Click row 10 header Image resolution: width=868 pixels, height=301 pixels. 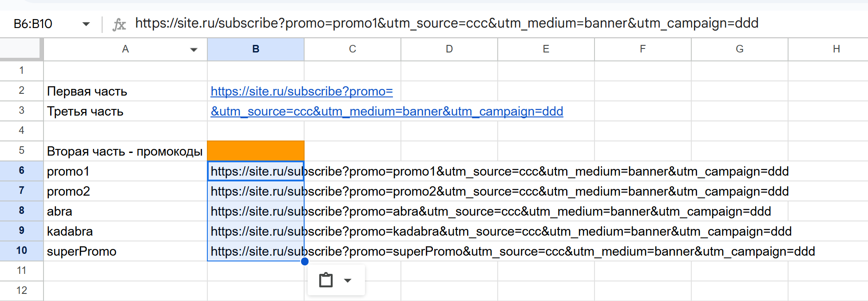pyautogui.click(x=21, y=251)
